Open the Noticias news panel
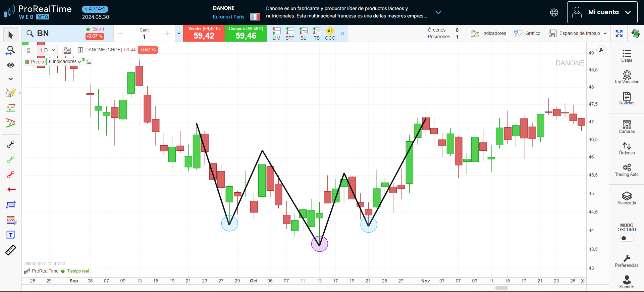 (x=627, y=98)
